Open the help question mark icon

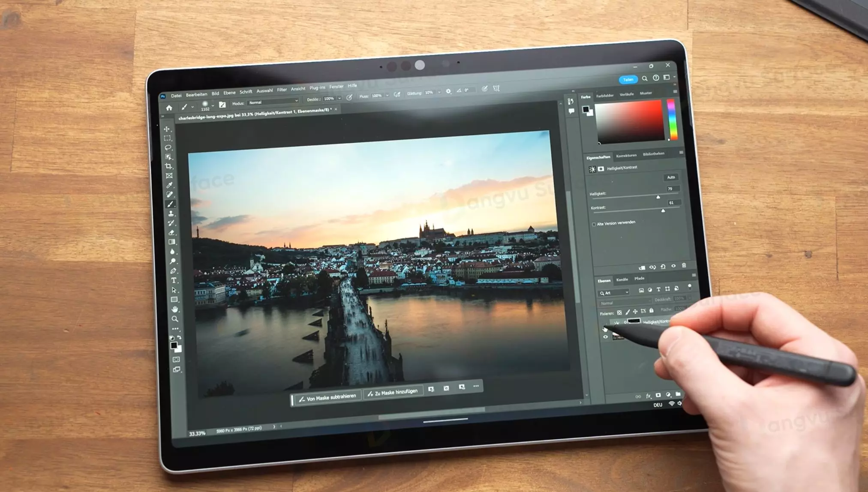[656, 78]
